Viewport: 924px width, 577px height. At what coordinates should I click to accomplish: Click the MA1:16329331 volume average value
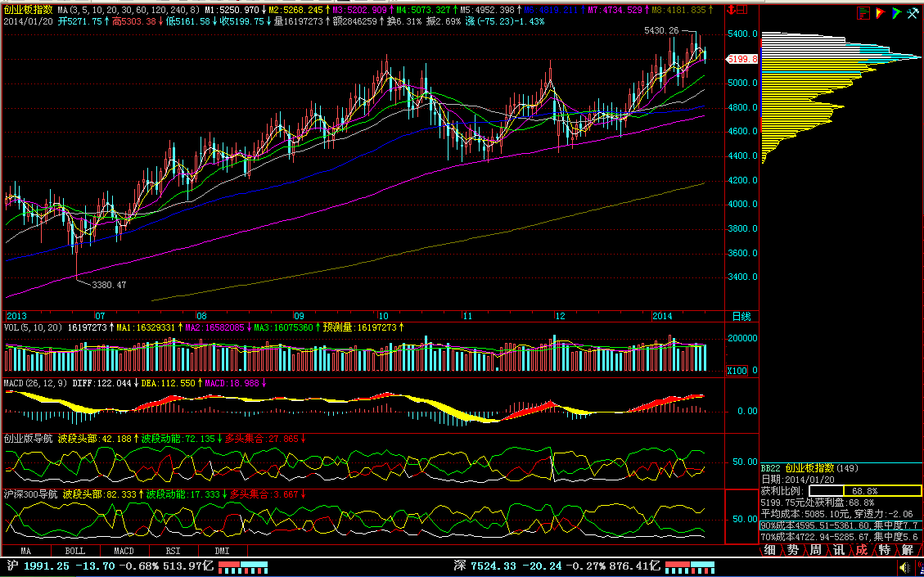click(146, 327)
